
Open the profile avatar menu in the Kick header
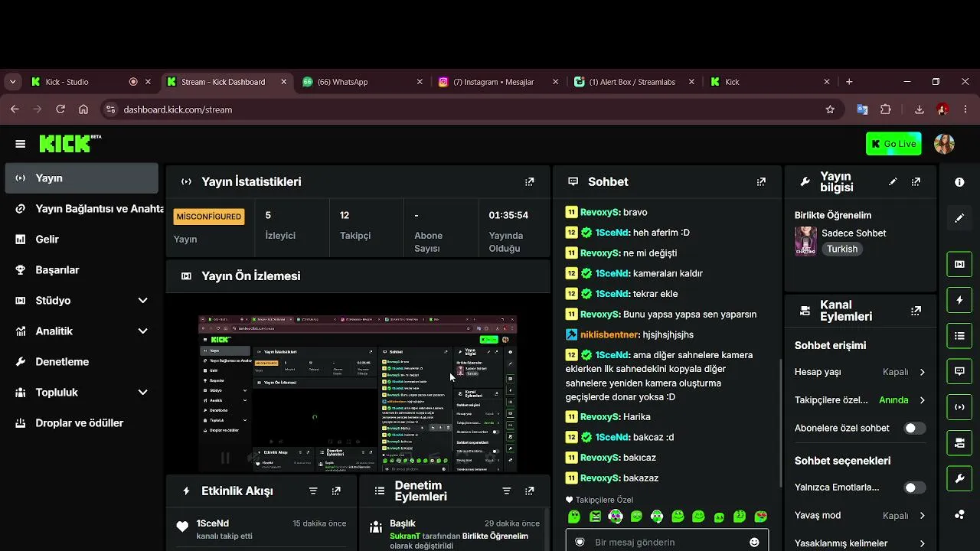(x=944, y=144)
